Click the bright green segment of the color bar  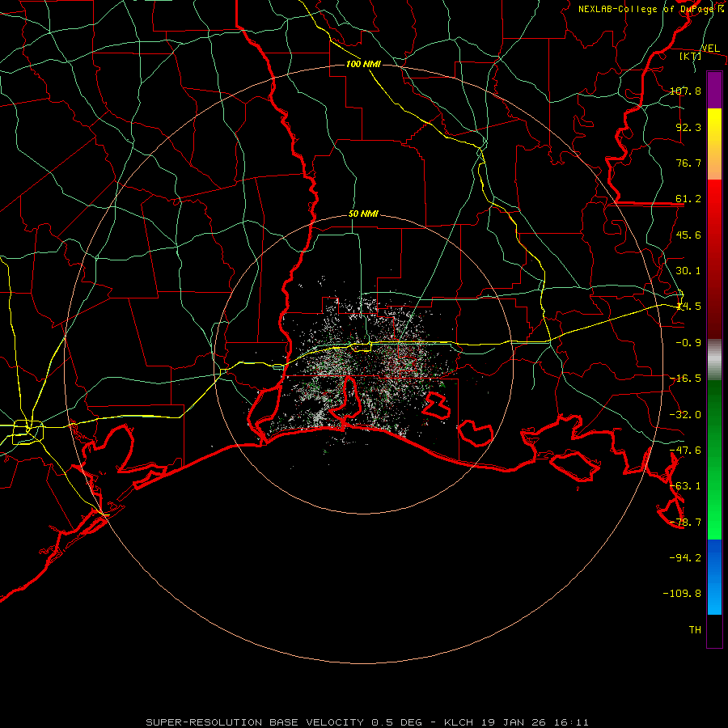click(x=714, y=499)
